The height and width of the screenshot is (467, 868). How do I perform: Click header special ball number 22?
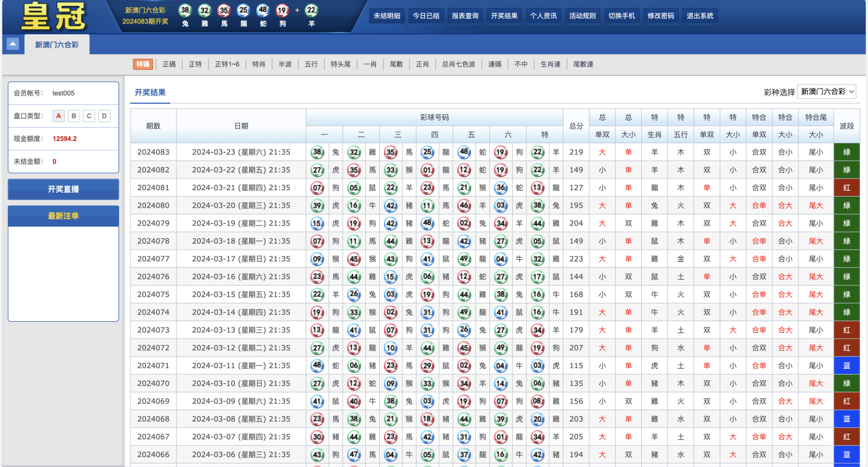(x=311, y=10)
